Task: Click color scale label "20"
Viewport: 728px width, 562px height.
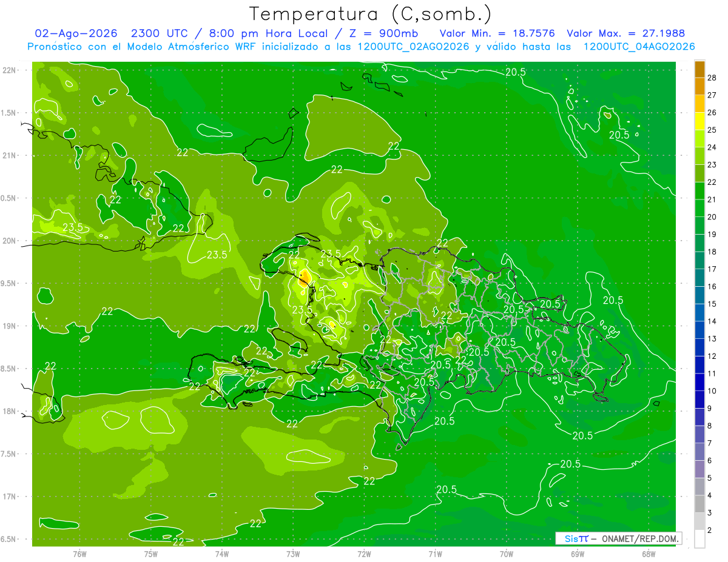Action: coord(712,216)
